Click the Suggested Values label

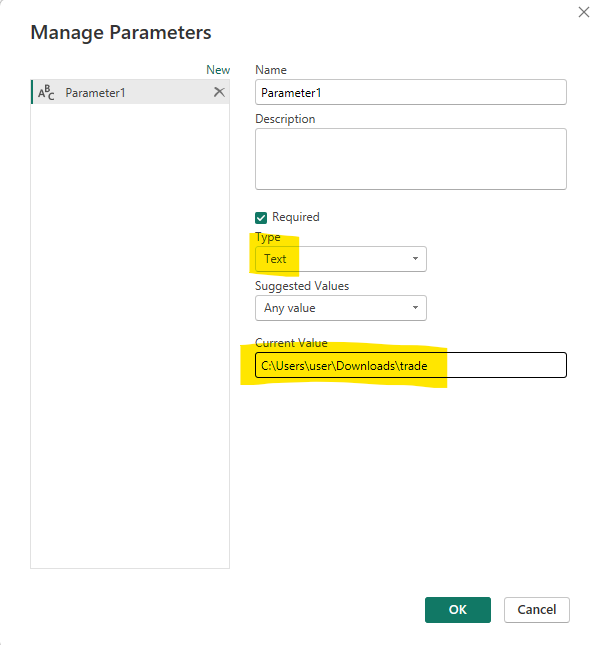tap(302, 286)
